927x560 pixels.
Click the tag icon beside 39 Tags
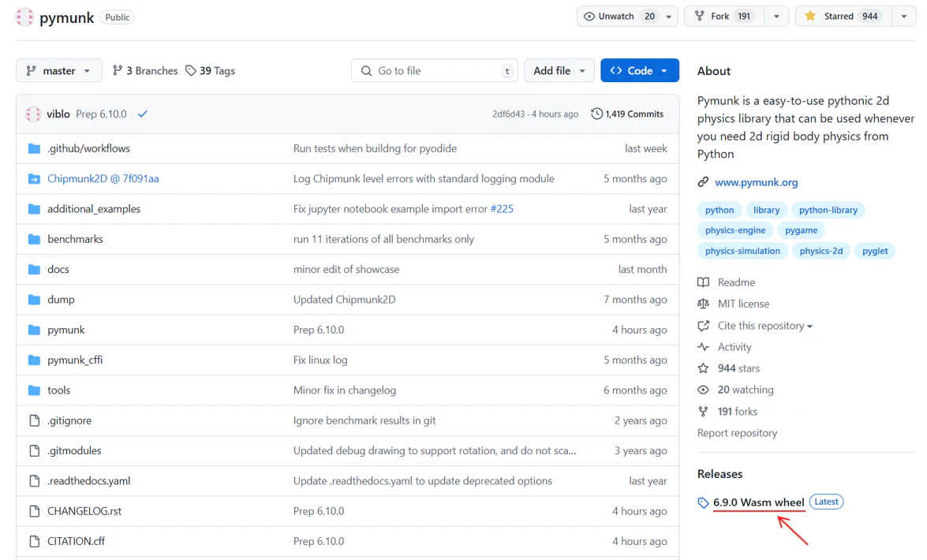[190, 70]
